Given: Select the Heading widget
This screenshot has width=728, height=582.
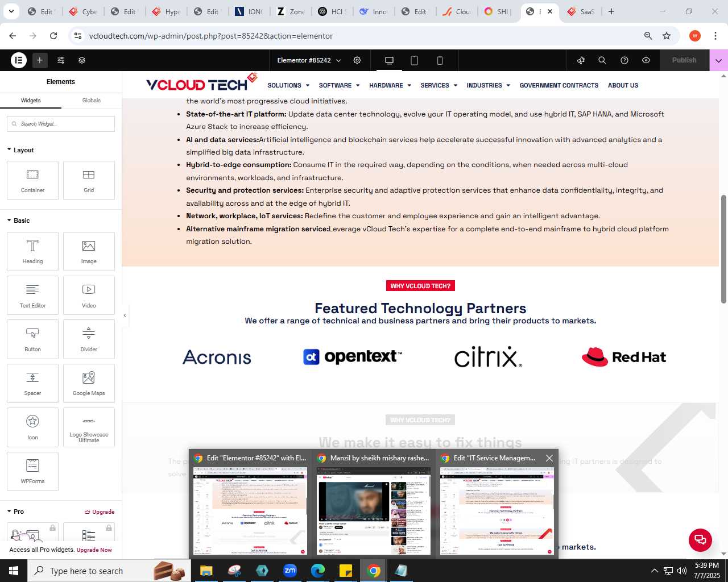Looking at the screenshot, I should pyautogui.click(x=32, y=251).
